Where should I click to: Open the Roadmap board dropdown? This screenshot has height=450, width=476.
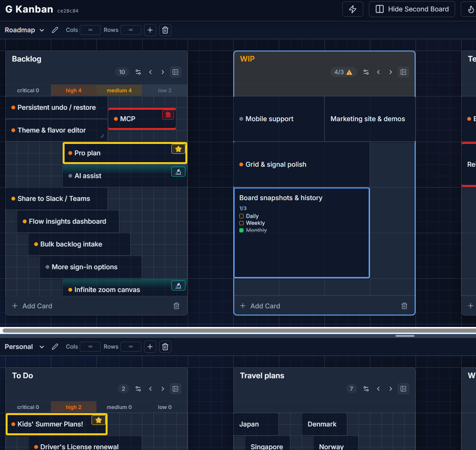pyautogui.click(x=24, y=30)
